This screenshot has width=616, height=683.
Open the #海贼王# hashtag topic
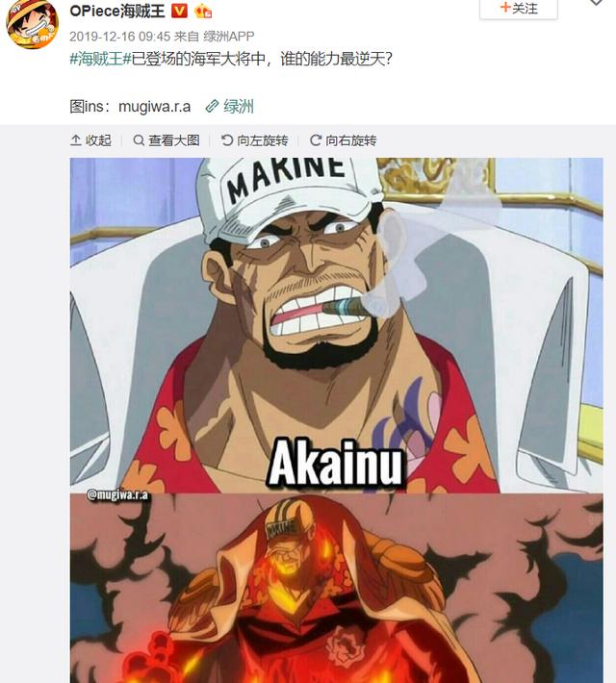click(x=101, y=59)
